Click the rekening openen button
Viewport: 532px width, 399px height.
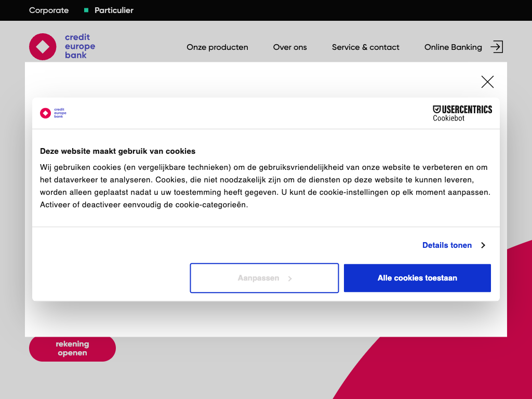(72, 348)
